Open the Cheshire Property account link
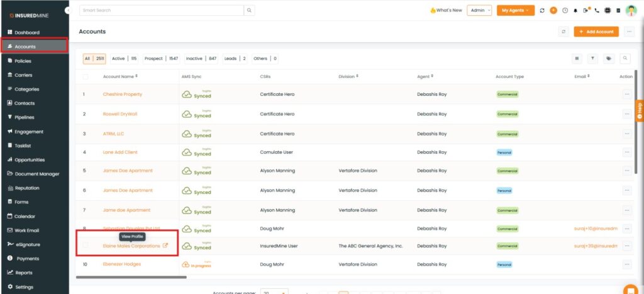 coord(123,94)
